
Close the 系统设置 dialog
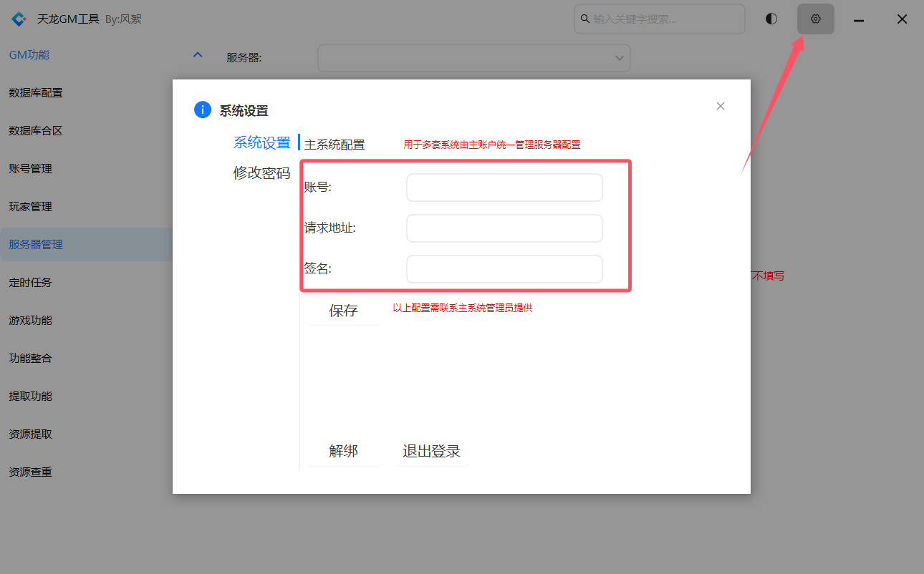coord(721,106)
